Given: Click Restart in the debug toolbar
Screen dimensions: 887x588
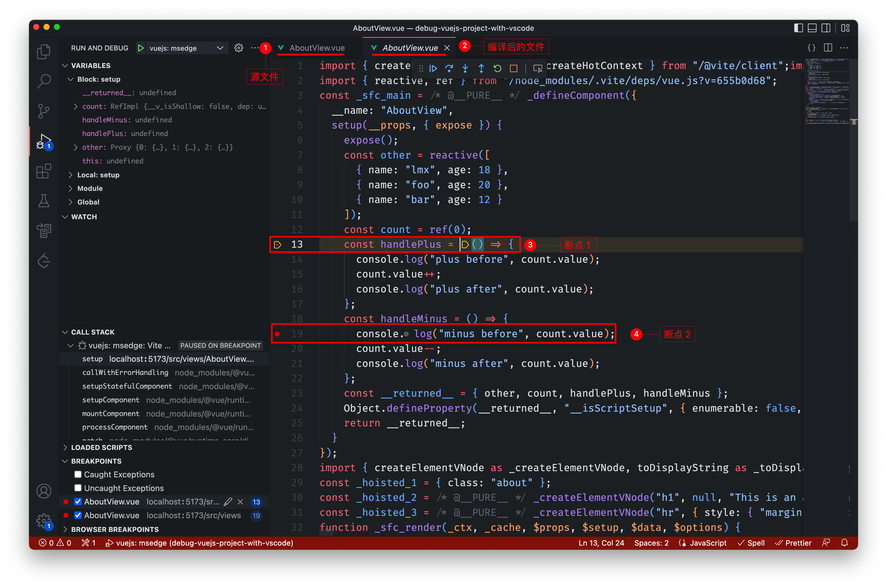Looking at the screenshot, I should coord(497,68).
